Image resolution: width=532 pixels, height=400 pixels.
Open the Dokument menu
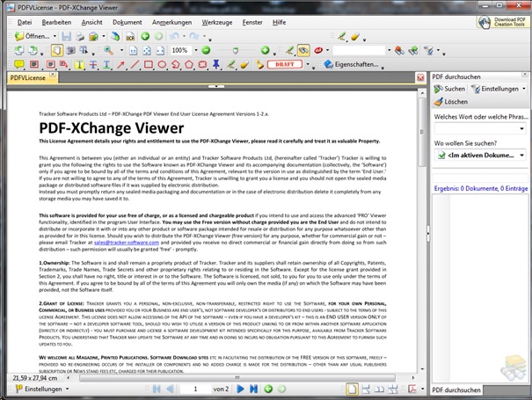coord(127,21)
